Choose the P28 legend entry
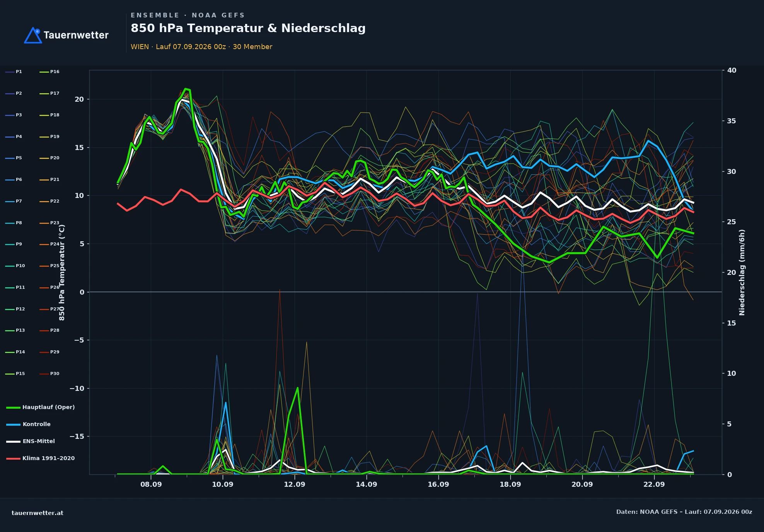This screenshot has width=764, height=532. [49, 331]
